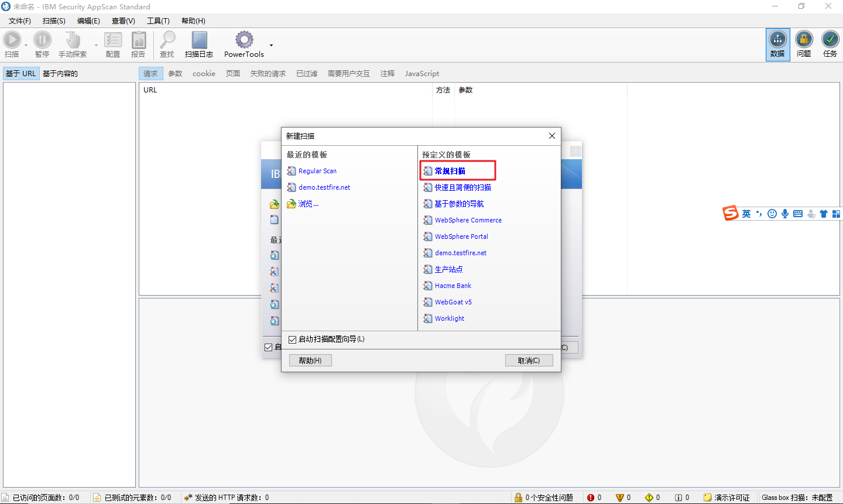The width and height of the screenshot is (843, 504).
Task: Choose predefined demo.testfire.net template
Action: click(x=461, y=253)
